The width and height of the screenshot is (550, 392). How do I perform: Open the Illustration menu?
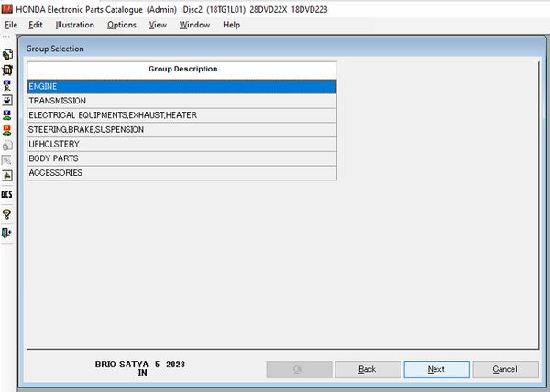(74, 25)
